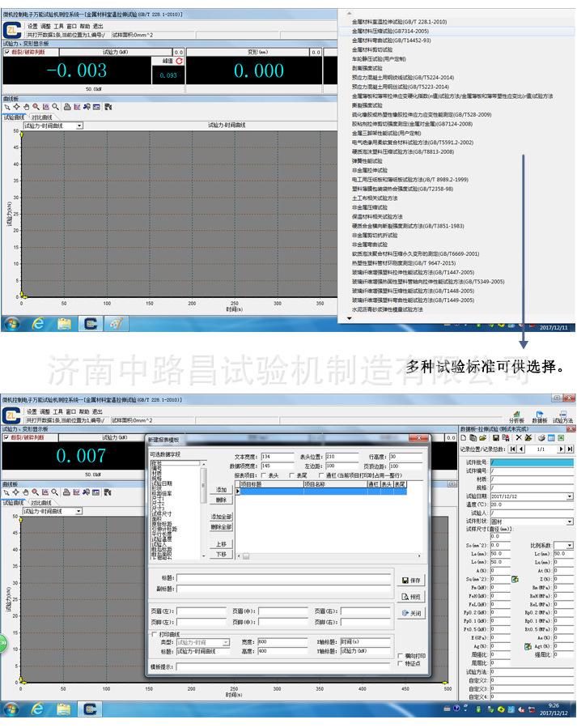Image resolution: width=577 pixels, height=728 pixels.
Task: Open 试验力-时间曲线 dropdown in lower screenshot
Action: coord(78,511)
